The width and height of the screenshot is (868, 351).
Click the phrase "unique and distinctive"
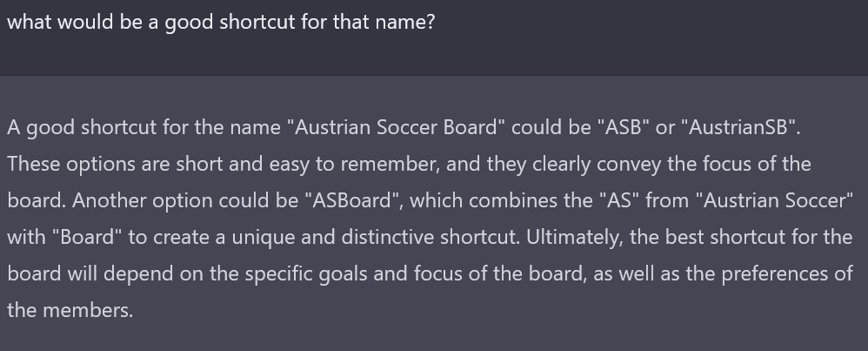point(333,237)
